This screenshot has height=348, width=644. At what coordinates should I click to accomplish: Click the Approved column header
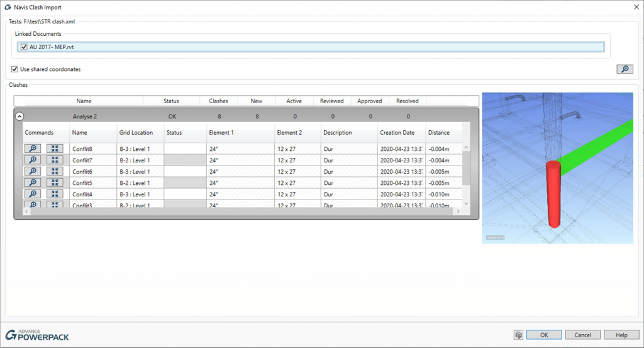pos(370,101)
